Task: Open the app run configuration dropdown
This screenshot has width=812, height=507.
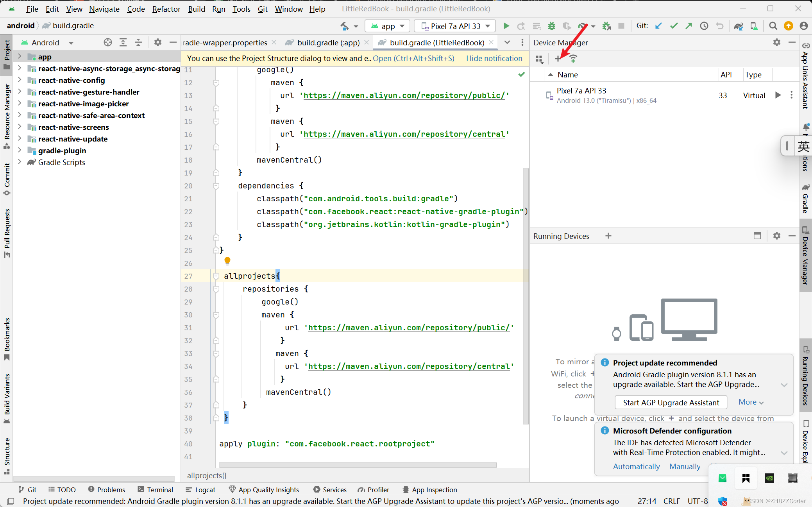Action: [387, 26]
